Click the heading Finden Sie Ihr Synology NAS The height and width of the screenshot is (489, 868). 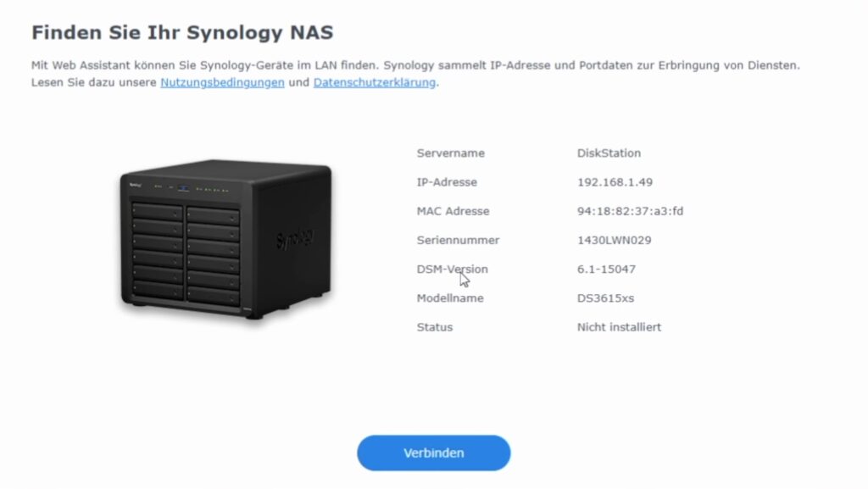point(183,33)
